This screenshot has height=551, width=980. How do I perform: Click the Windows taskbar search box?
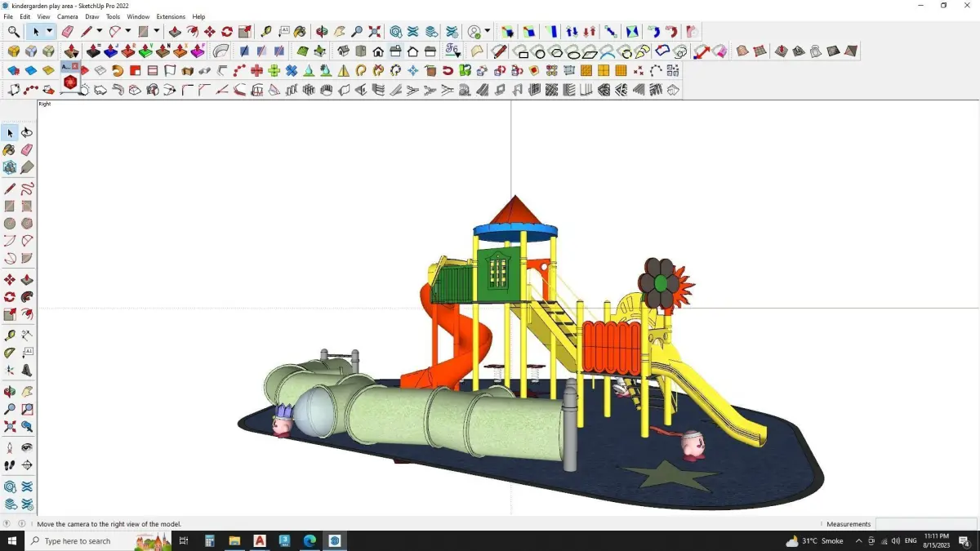coord(100,540)
